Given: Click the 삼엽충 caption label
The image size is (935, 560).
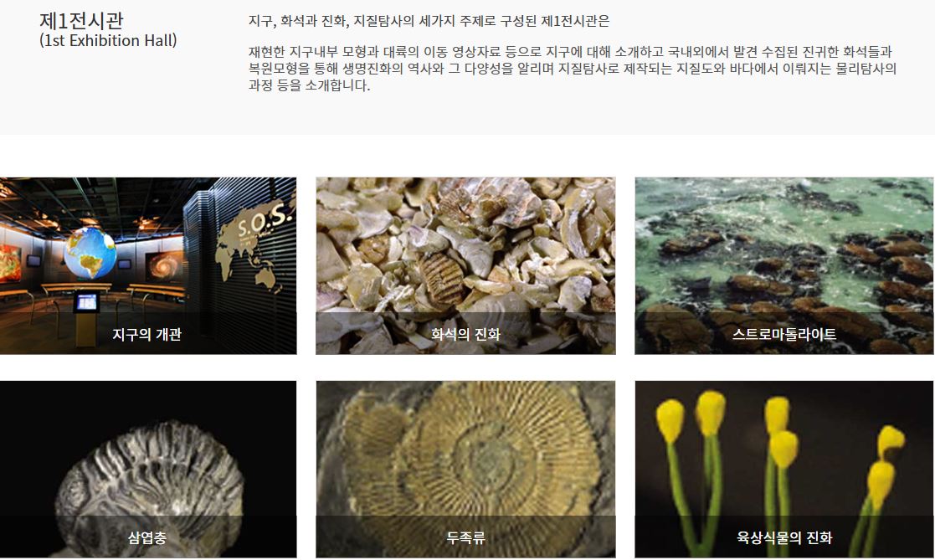Looking at the screenshot, I should [146, 537].
